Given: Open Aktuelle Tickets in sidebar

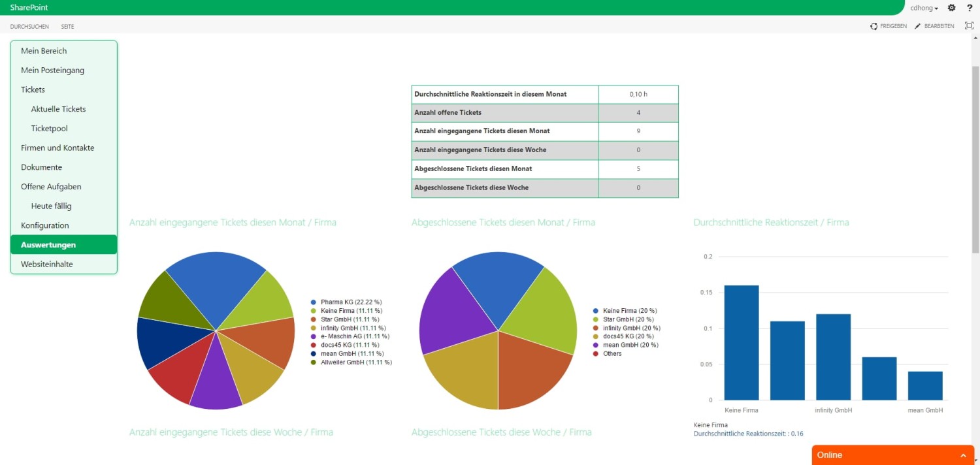Looking at the screenshot, I should pos(58,109).
